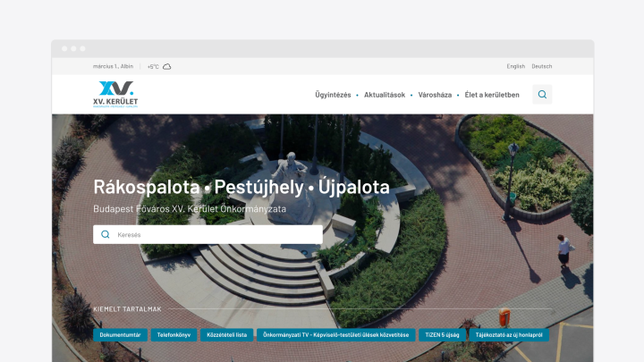This screenshot has width=644, height=362.
Task: Open the Aktualitások menu
Action: 385,95
